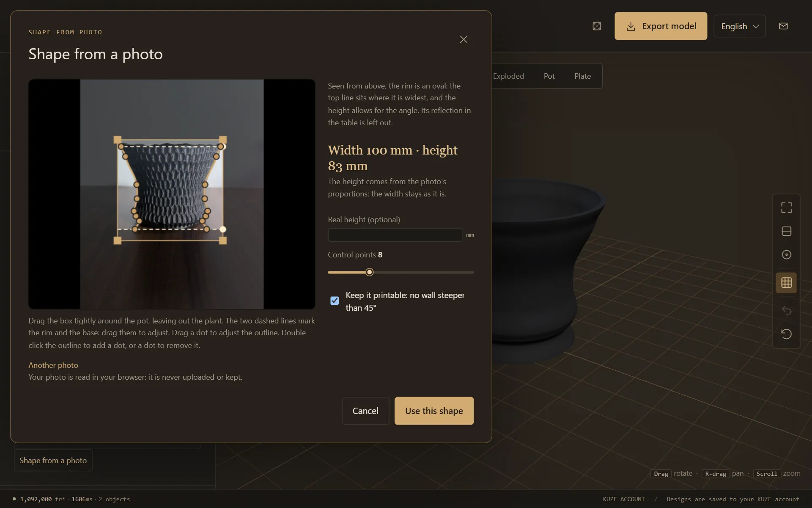Image resolution: width=812 pixels, height=508 pixels.
Task: Open the mail envelope icon
Action: click(783, 26)
